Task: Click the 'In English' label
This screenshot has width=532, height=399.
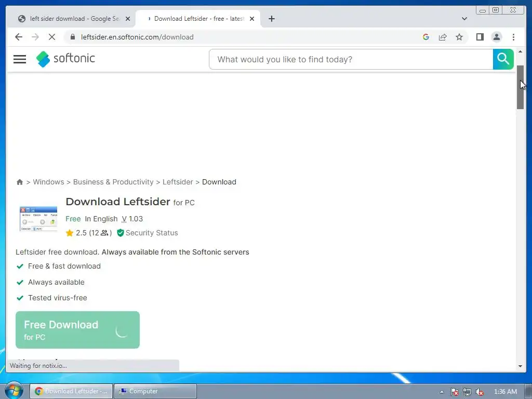Action: tap(101, 219)
